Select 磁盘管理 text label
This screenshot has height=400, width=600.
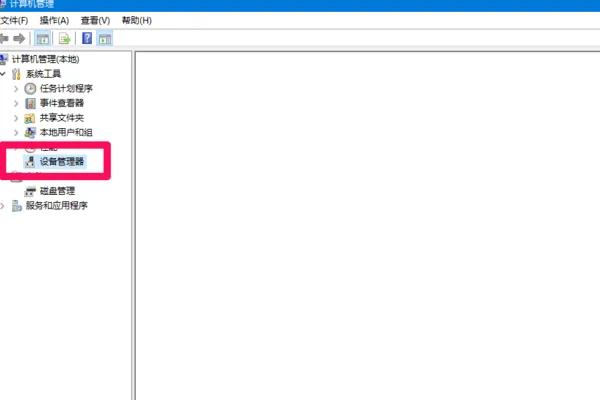(57, 191)
